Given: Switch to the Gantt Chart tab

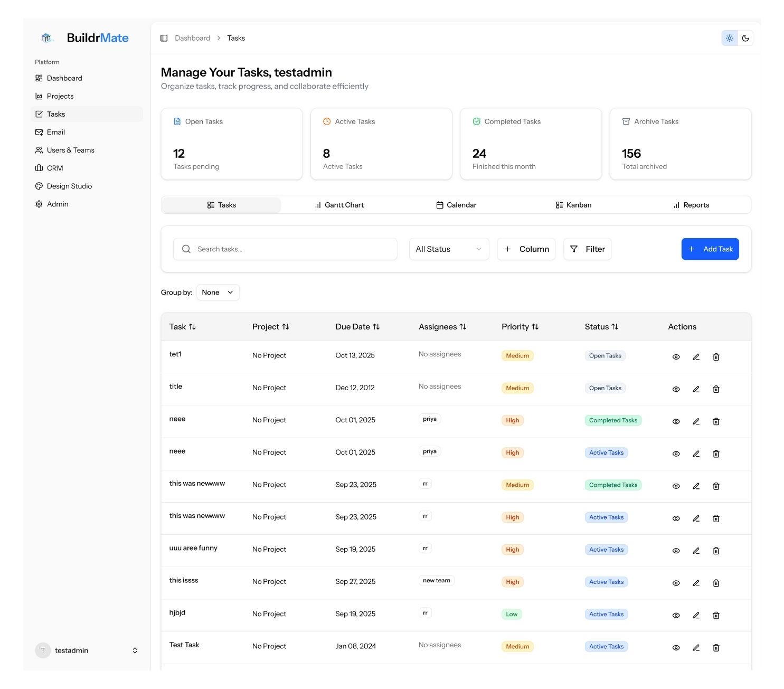Looking at the screenshot, I should (339, 205).
